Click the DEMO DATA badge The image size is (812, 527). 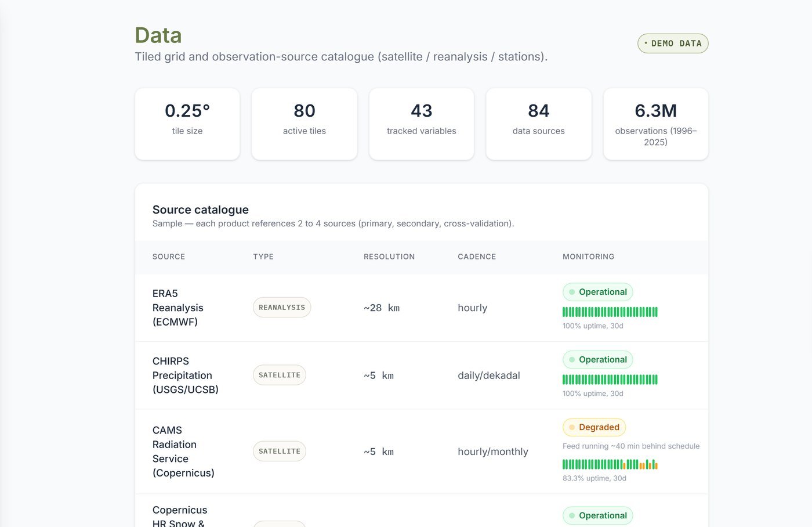coord(673,44)
